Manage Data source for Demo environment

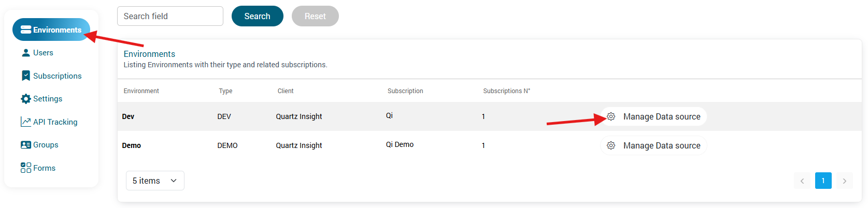661,145
